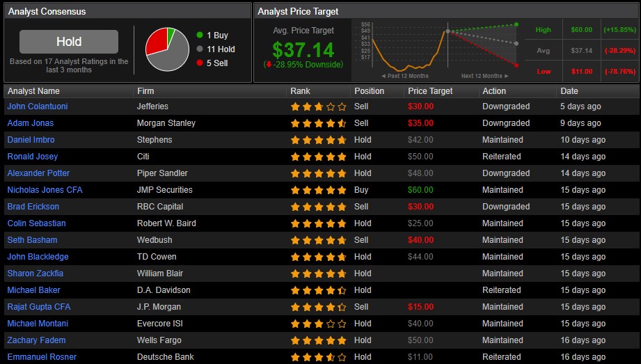The image size is (641, 364).
Task: Open analyst Adam Jonas's profile
Action: [30, 123]
